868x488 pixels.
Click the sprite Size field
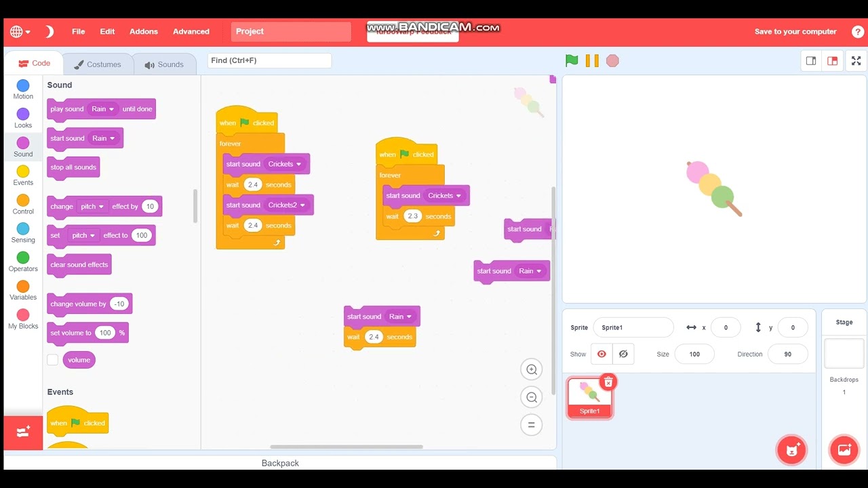tap(694, 354)
